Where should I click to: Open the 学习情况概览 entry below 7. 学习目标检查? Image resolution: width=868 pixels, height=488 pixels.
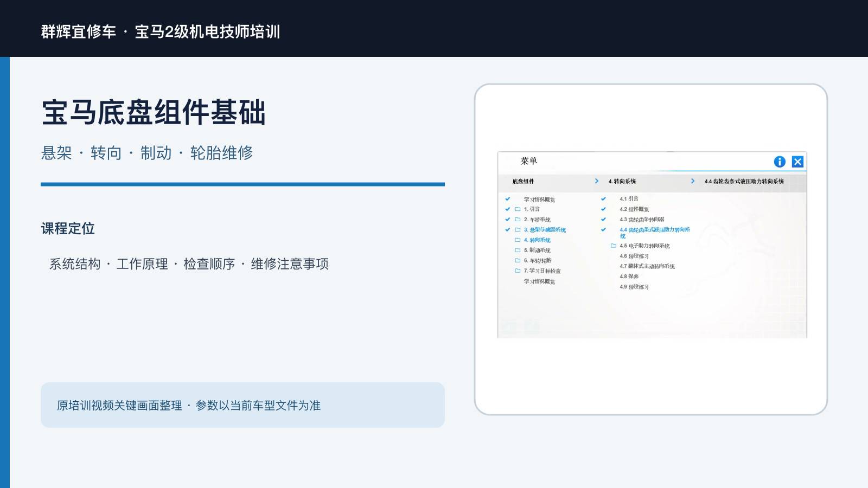[539, 281]
